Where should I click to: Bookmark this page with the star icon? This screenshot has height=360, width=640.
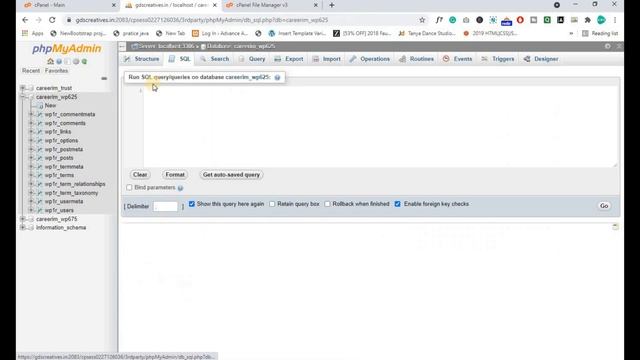click(x=422, y=20)
